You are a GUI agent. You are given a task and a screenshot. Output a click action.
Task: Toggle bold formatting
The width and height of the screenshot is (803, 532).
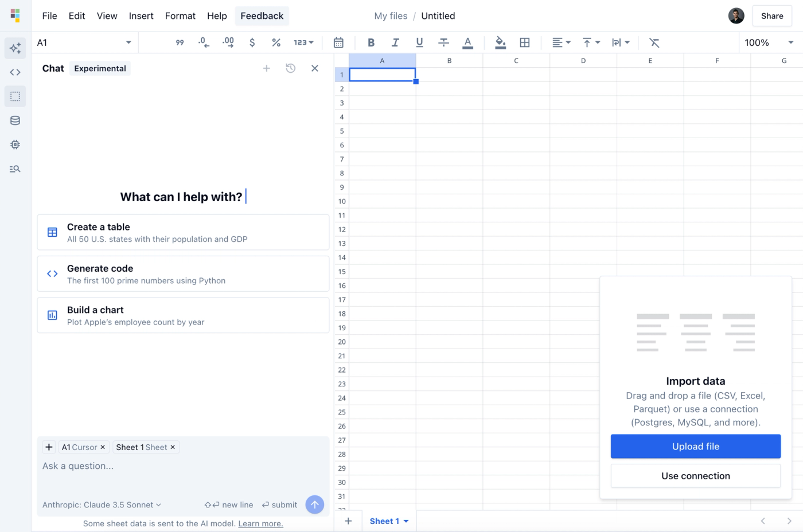[371, 42]
